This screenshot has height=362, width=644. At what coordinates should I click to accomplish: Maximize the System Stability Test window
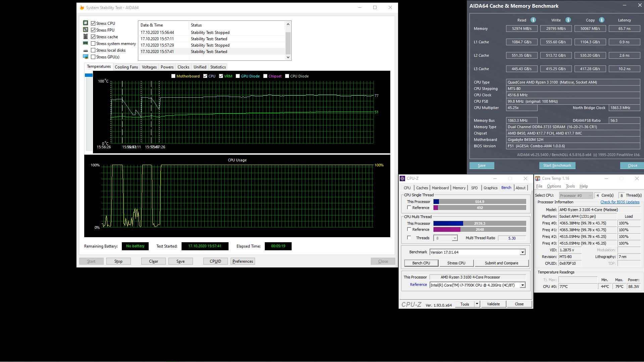[x=375, y=7]
